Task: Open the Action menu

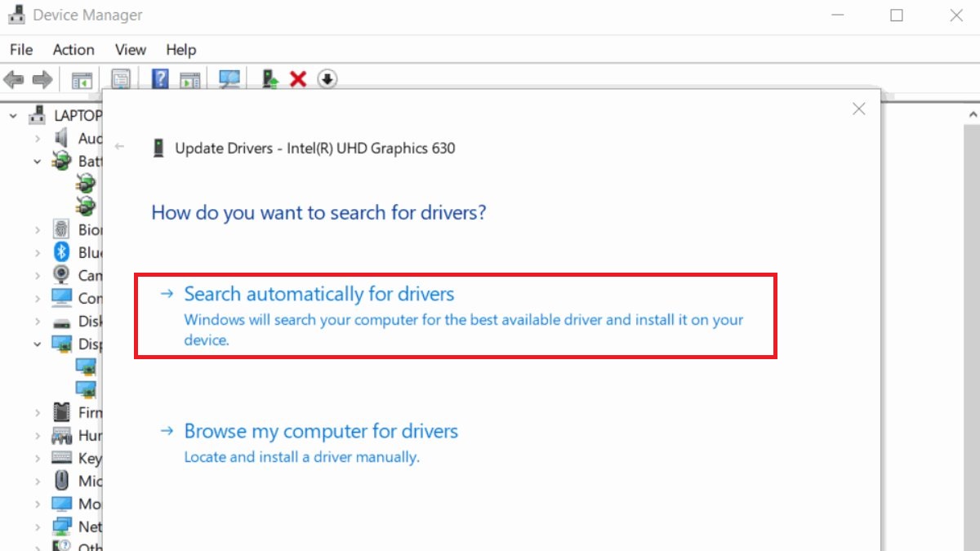Action: point(73,50)
